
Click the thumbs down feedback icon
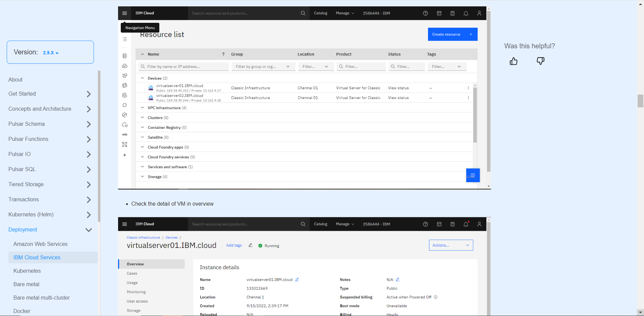click(540, 61)
